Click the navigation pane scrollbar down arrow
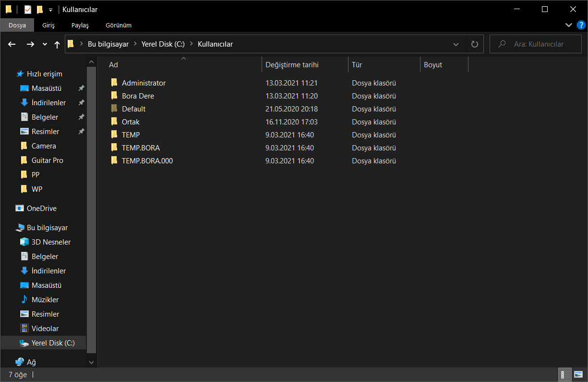 click(91, 362)
